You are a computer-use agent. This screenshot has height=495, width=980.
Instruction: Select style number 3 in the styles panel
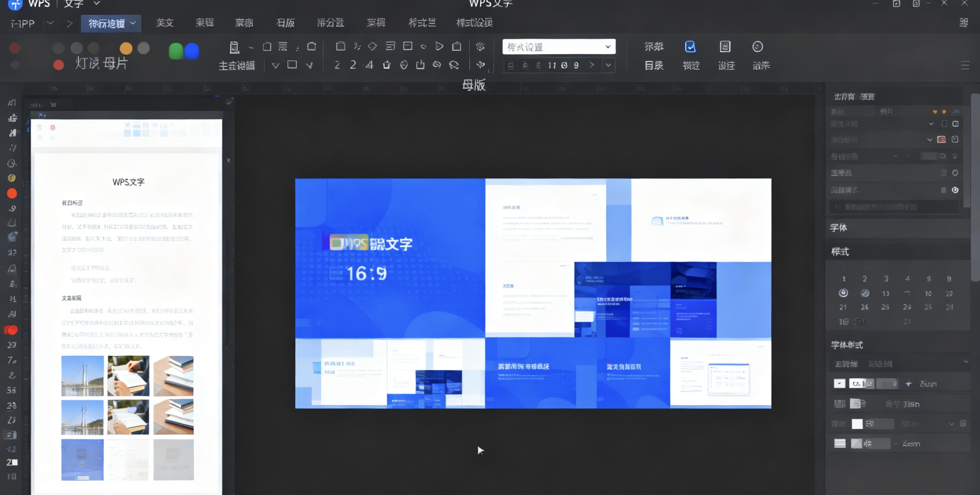[x=886, y=279]
